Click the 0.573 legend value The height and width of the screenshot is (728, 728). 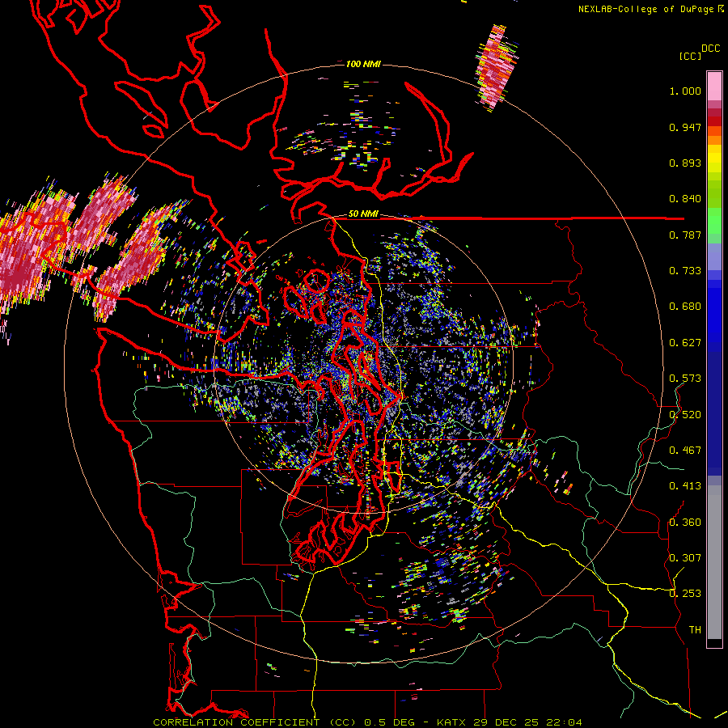tap(685, 379)
